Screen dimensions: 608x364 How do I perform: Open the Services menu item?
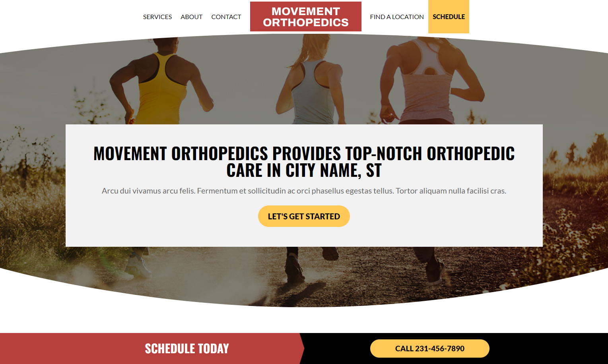[x=157, y=17]
